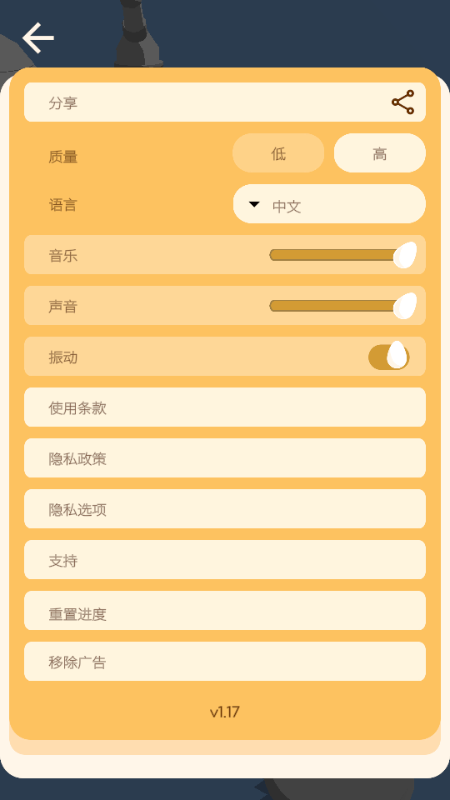Click the egg-shaped sound slider knob

pos(405,306)
